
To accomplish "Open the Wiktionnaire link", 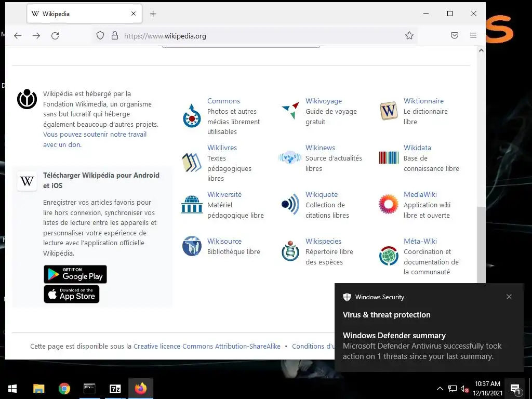I will pyautogui.click(x=424, y=101).
